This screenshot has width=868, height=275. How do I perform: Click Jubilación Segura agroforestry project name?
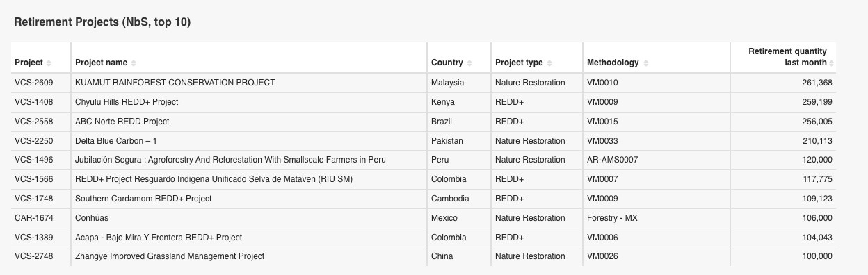(x=230, y=160)
